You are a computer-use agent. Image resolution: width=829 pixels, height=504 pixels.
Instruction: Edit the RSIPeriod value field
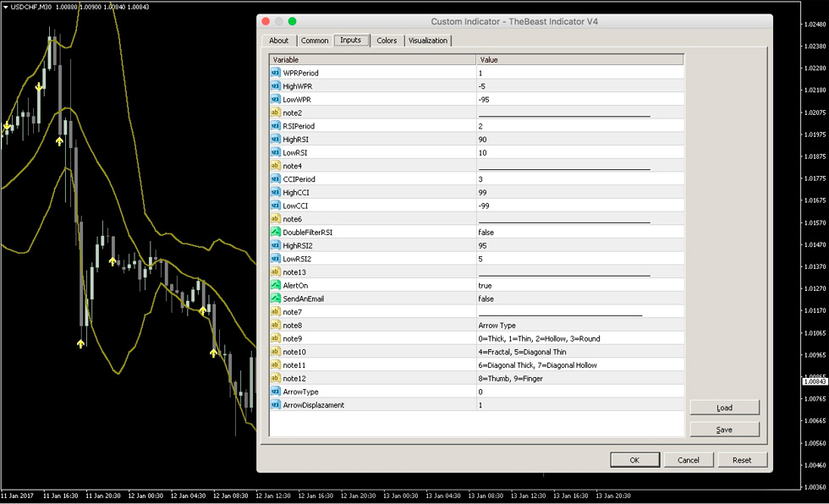tap(579, 126)
